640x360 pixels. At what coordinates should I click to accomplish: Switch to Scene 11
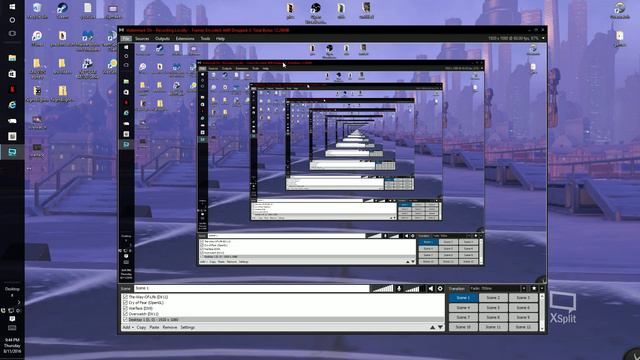[493, 327]
